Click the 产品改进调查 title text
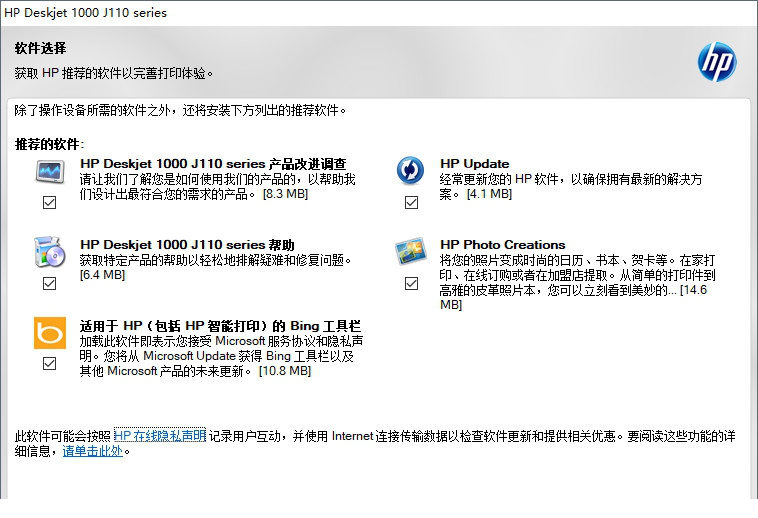Screen dimensions: 758x518 [213, 164]
